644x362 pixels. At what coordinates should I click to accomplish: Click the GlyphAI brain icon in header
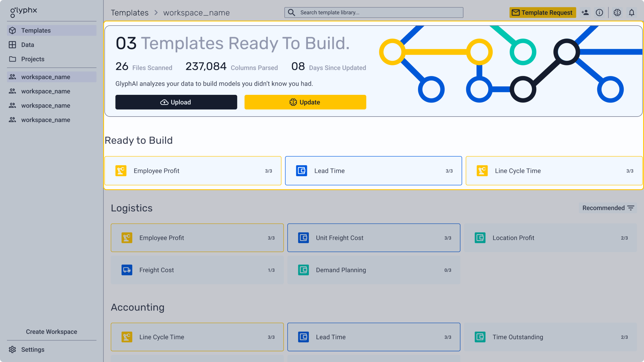[x=617, y=13]
